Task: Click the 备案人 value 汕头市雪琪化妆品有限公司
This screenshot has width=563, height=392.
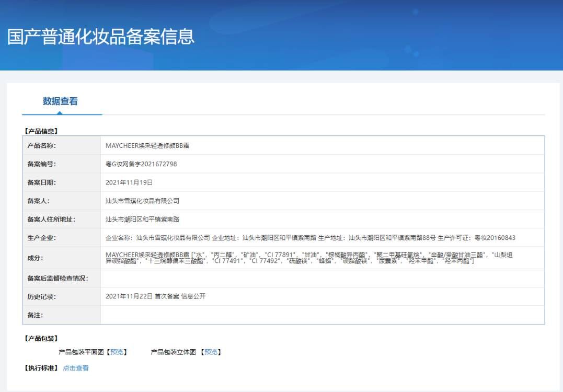Action: 142,201
